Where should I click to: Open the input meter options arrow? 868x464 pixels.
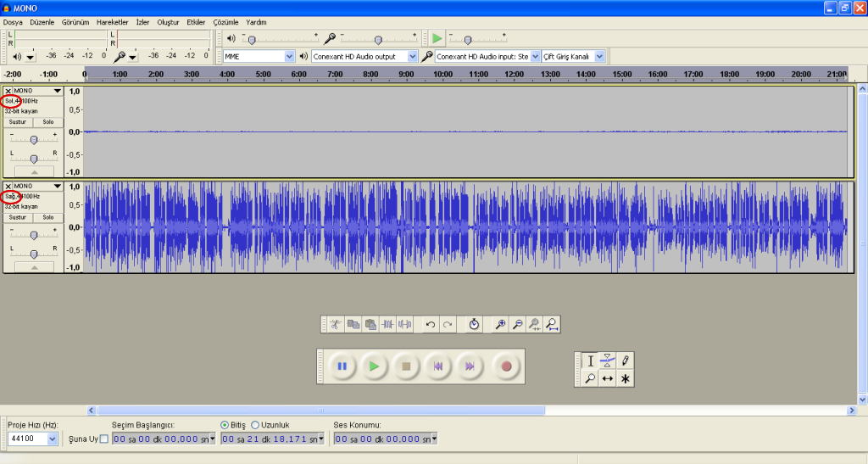(x=132, y=57)
